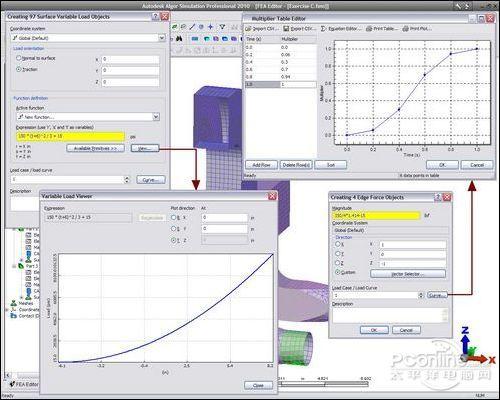This screenshot has width=500, height=400.
Task: Click the binoculars find icon in main toolbar
Action: [x=179, y=39]
